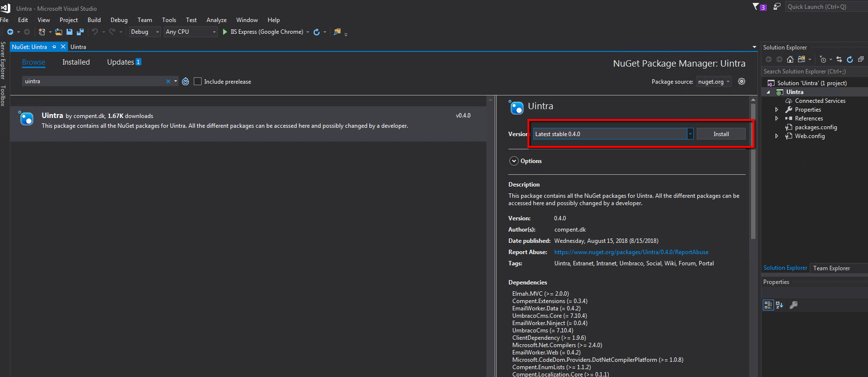This screenshot has width=868, height=377.
Task: Click the Redo arrow icon
Action: [x=112, y=32]
